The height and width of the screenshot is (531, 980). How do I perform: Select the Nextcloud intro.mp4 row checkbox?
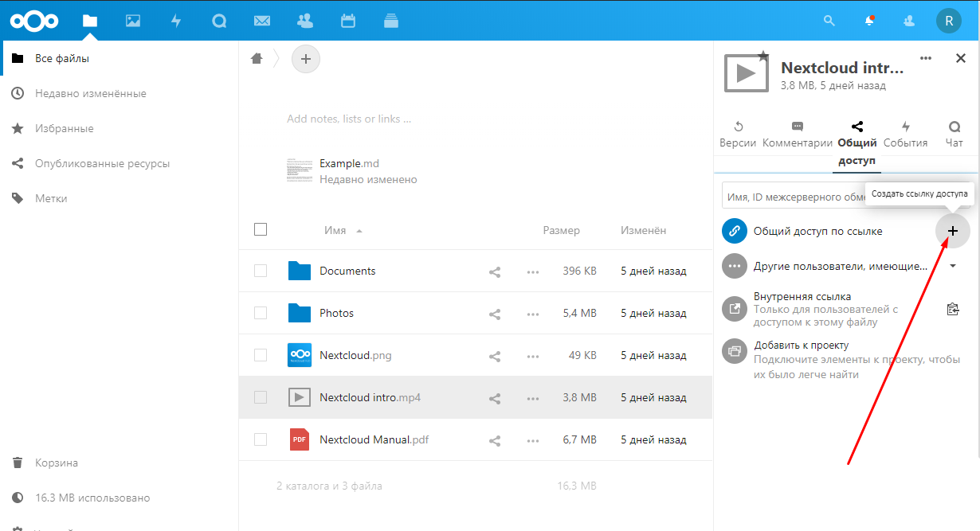pyautogui.click(x=261, y=397)
